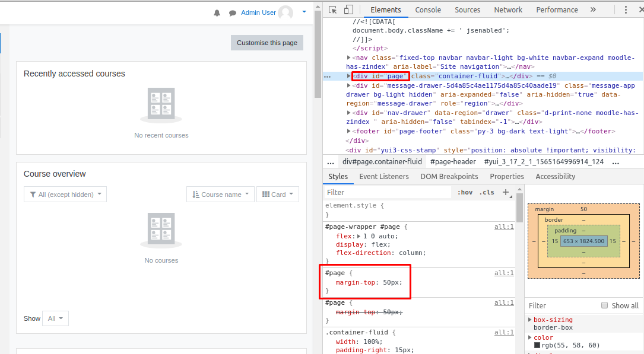Click the ellipsis beside the selected page node

(327, 76)
